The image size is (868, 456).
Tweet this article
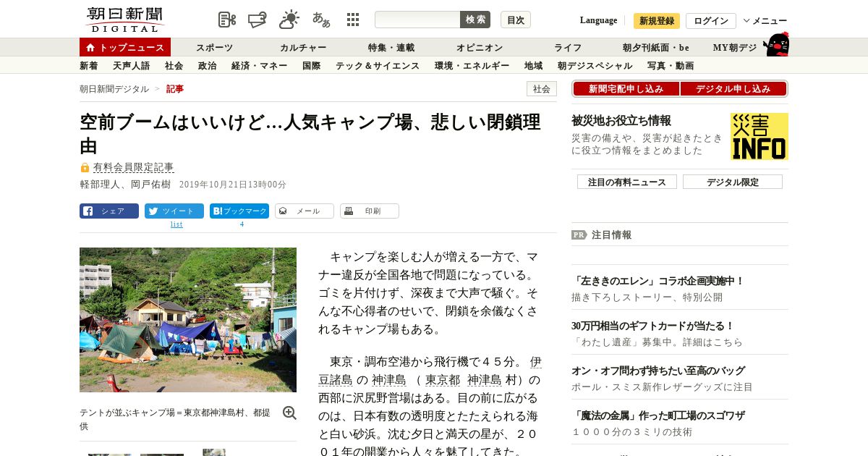click(x=174, y=211)
